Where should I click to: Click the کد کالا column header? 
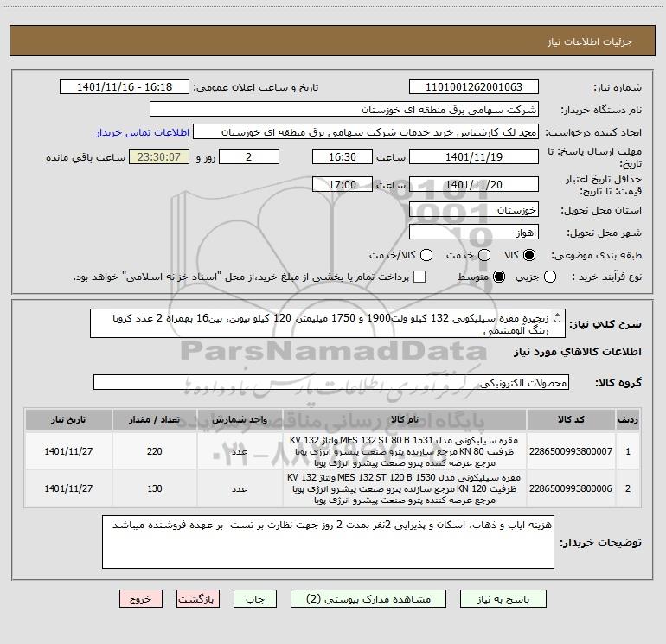click(571, 419)
